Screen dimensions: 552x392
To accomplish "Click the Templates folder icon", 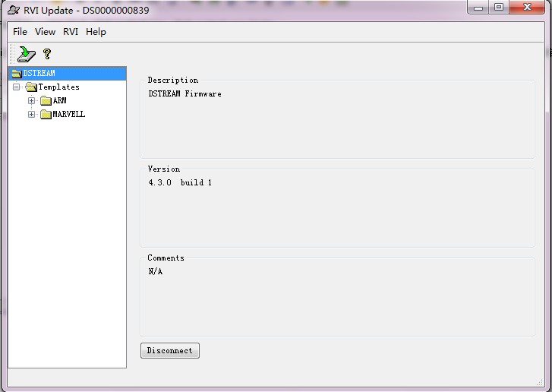I will tap(31, 87).
